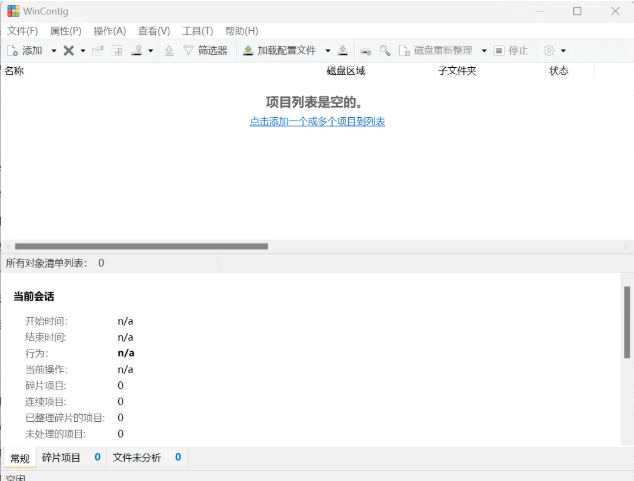Open the 属性(P) menu
Screen dimensions: 634x481
tap(66, 31)
